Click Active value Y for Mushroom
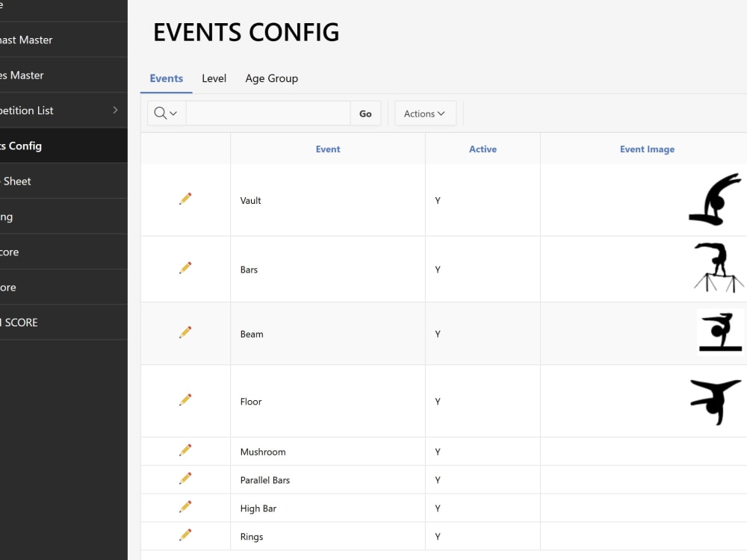 pos(438,452)
